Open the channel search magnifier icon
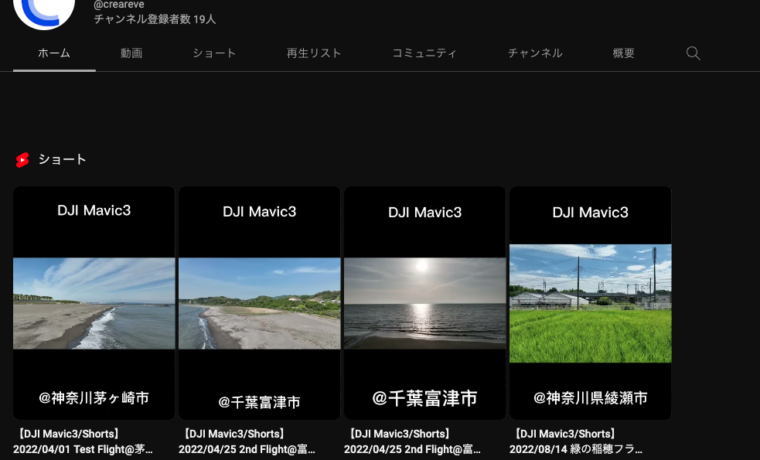This screenshot has width=760, height=460. click(x=693, y=53)
